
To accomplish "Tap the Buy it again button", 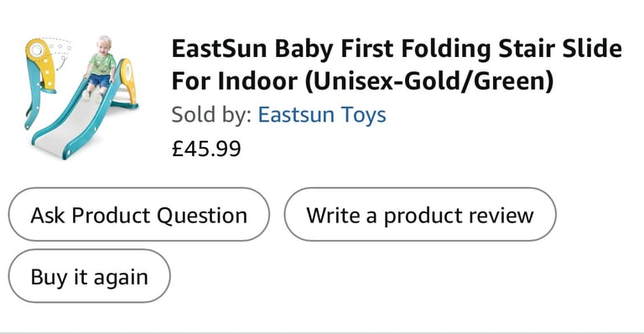I will (x=89, y=276).
